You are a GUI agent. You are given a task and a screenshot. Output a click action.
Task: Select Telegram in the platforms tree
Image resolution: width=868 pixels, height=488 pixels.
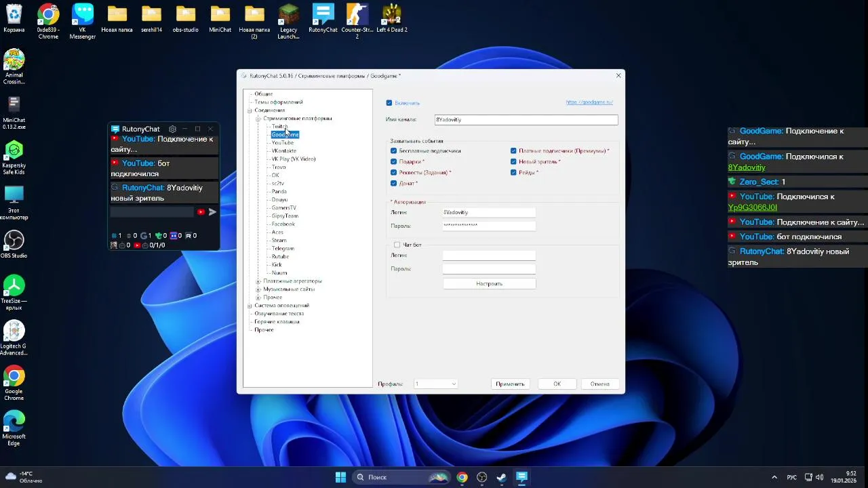(x=283, y=249)
